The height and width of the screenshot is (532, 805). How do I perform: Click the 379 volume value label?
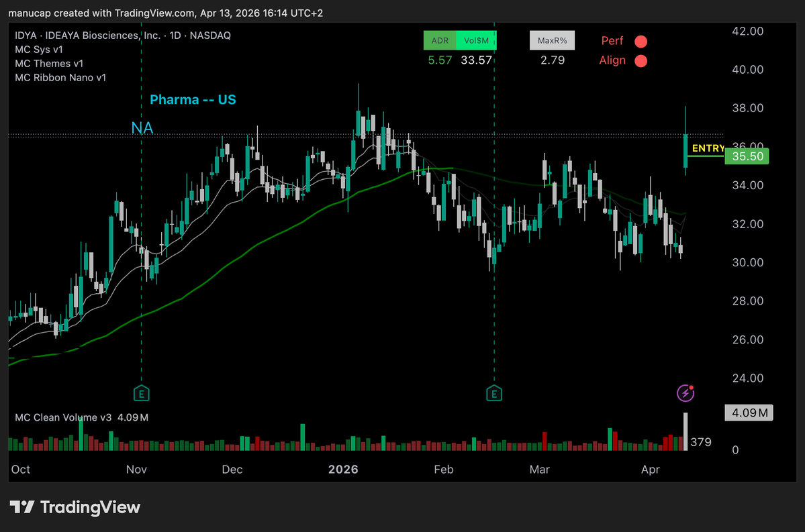tap(701, 441)
